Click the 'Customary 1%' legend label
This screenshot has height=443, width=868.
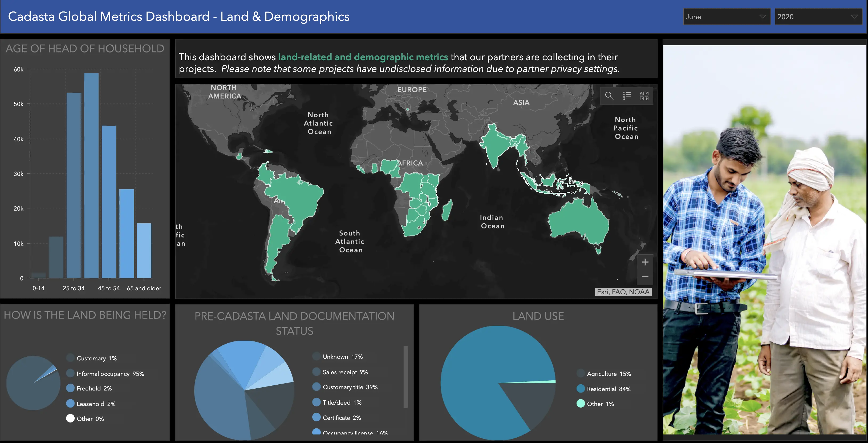[96, 358]
